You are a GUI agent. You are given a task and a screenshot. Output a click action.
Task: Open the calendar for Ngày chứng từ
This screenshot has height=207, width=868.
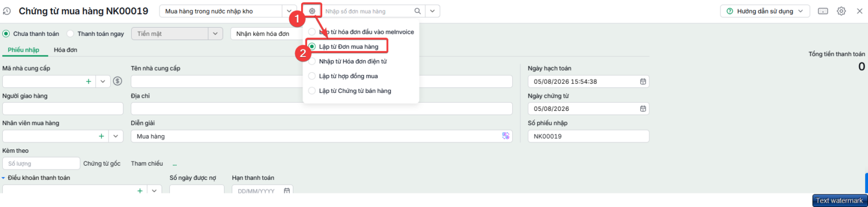tap(643, 109)
